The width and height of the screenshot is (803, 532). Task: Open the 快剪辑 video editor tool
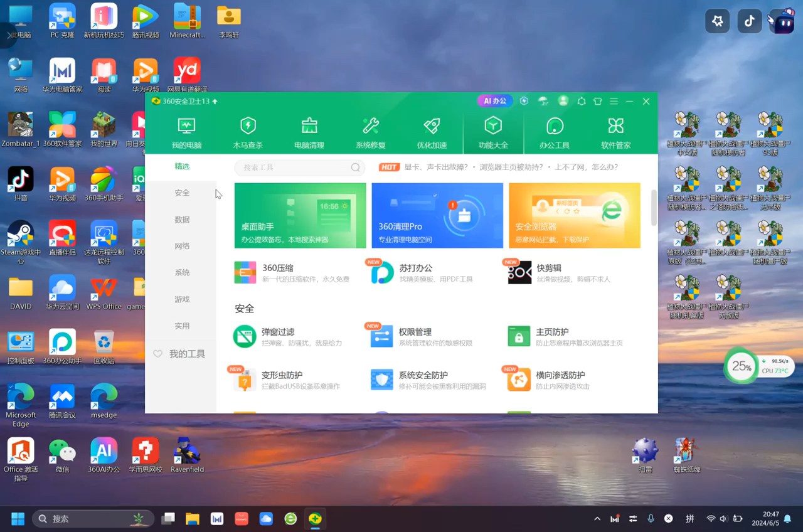click(559, 273)
